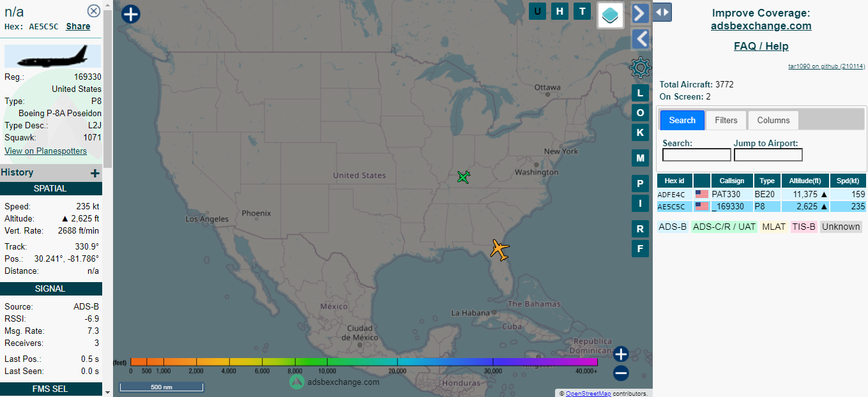Click the SIGNAL section header
The width and height of the screenshot is (868, 397).
(50, 288)
